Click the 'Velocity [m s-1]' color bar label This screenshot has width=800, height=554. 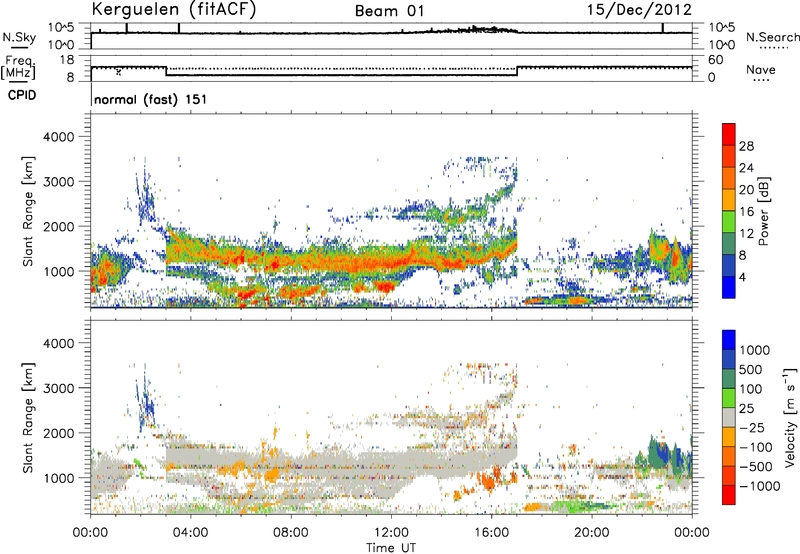[790, 417]
